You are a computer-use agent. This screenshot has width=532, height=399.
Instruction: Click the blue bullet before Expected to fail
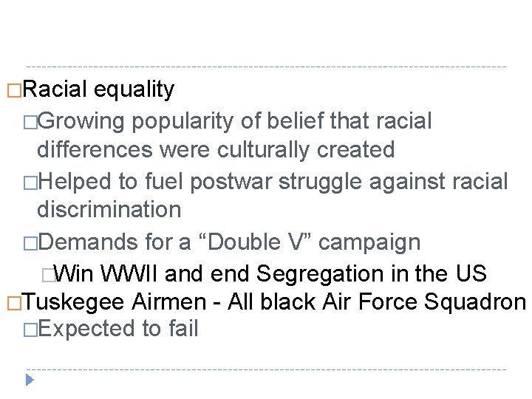pos(30,330)
